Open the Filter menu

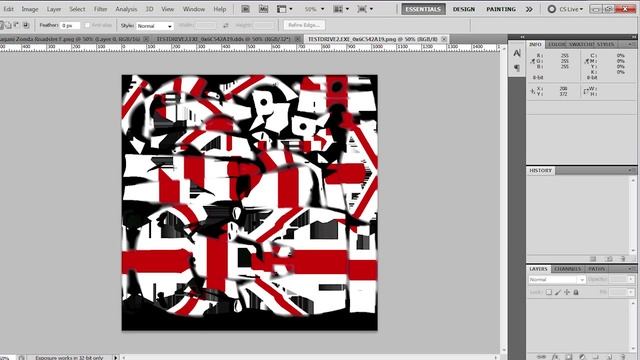point(100,9)
